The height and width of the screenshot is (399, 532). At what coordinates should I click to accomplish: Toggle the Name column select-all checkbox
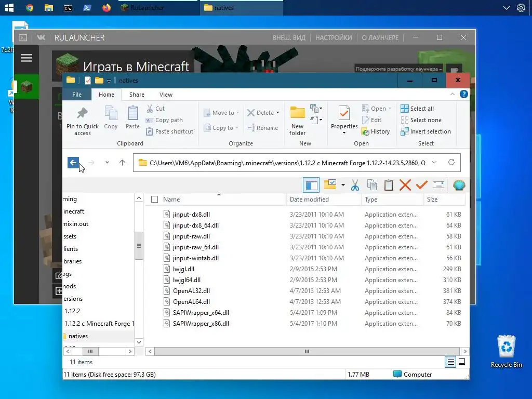click(x=154, y=199)
